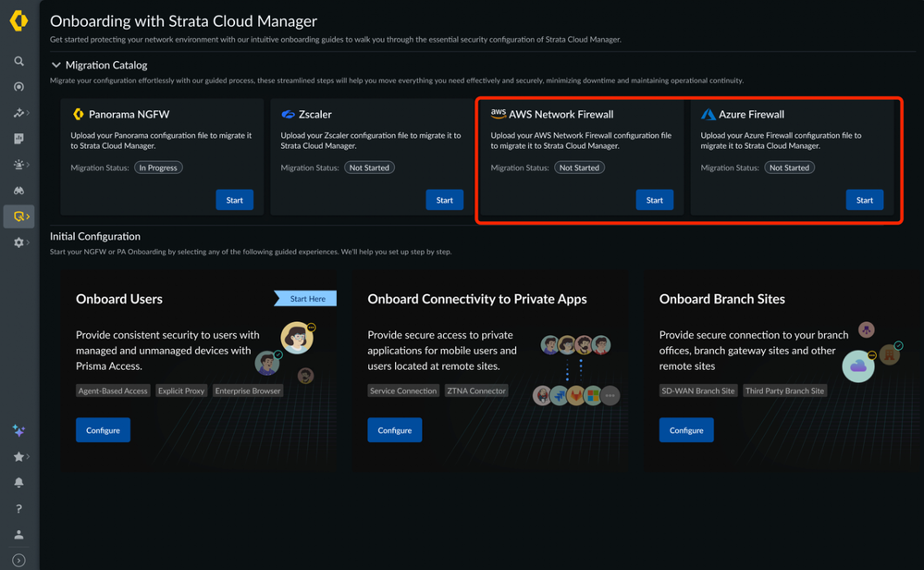Select the Enterprise Browser tag

pos(248,390)
